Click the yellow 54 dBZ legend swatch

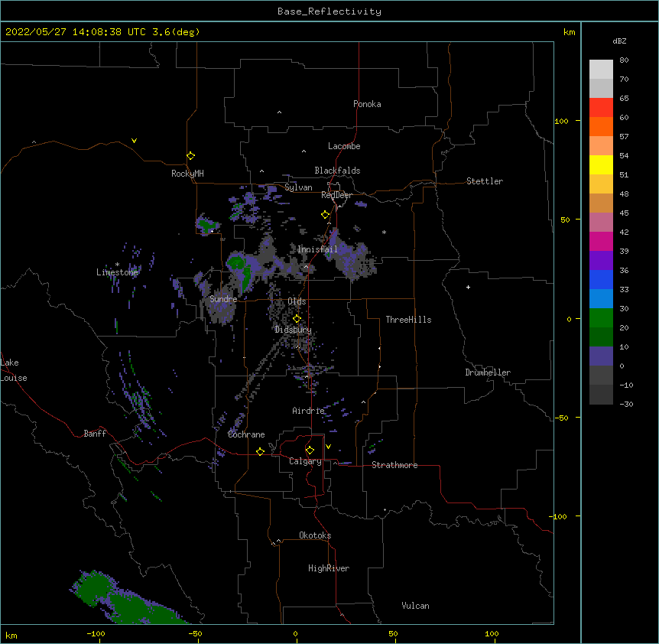pos(601,164)
